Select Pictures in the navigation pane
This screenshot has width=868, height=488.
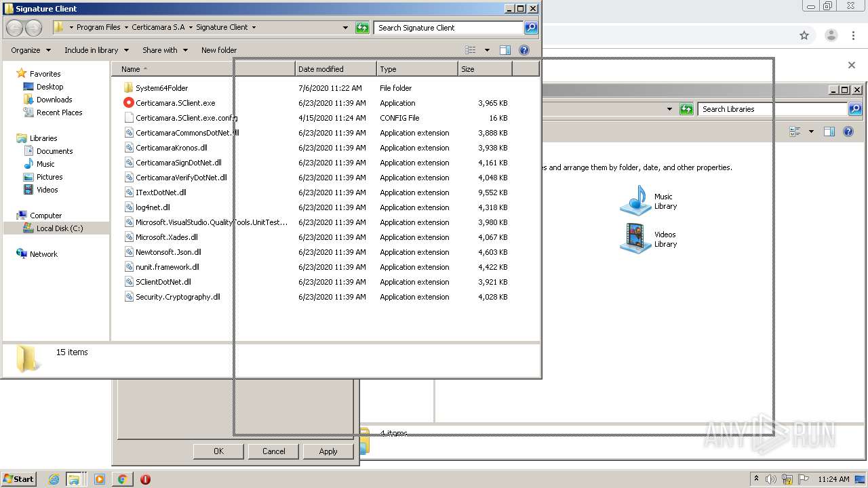pos(50,177)
